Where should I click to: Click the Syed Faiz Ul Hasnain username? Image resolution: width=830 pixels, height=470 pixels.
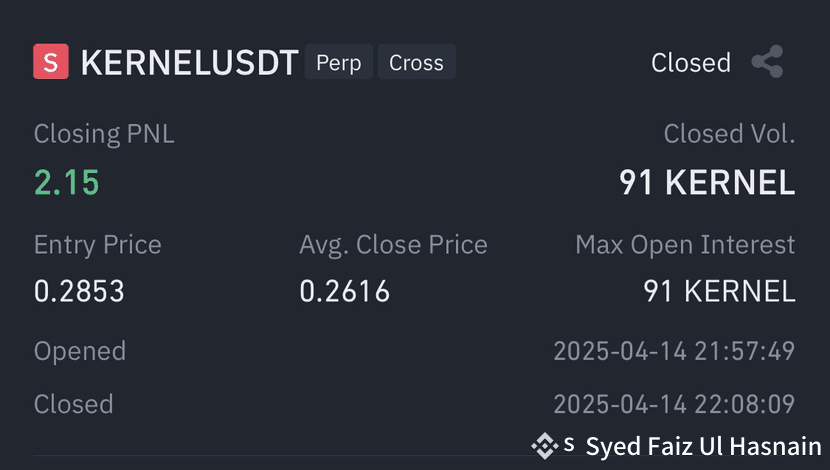(703, 446)
